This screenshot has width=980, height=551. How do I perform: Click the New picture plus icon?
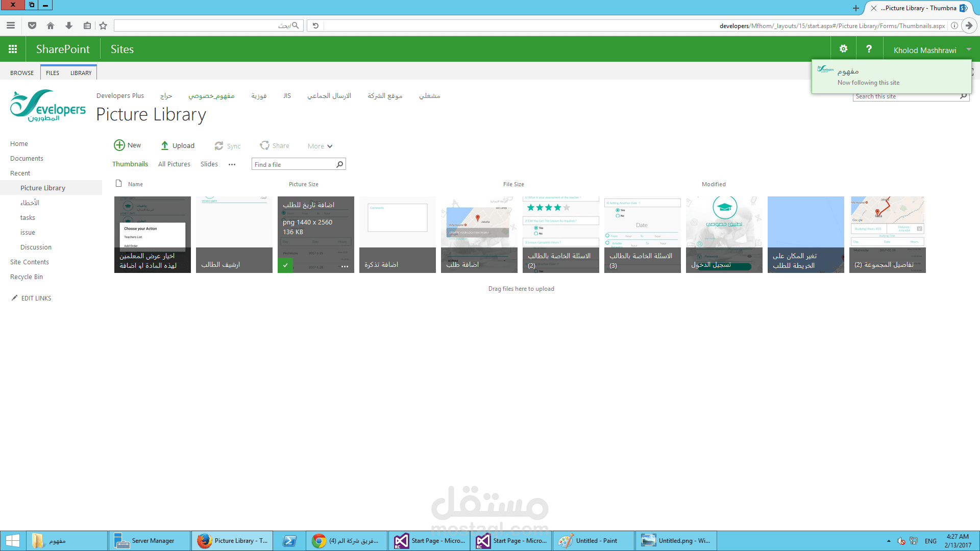tap(119, 145)
